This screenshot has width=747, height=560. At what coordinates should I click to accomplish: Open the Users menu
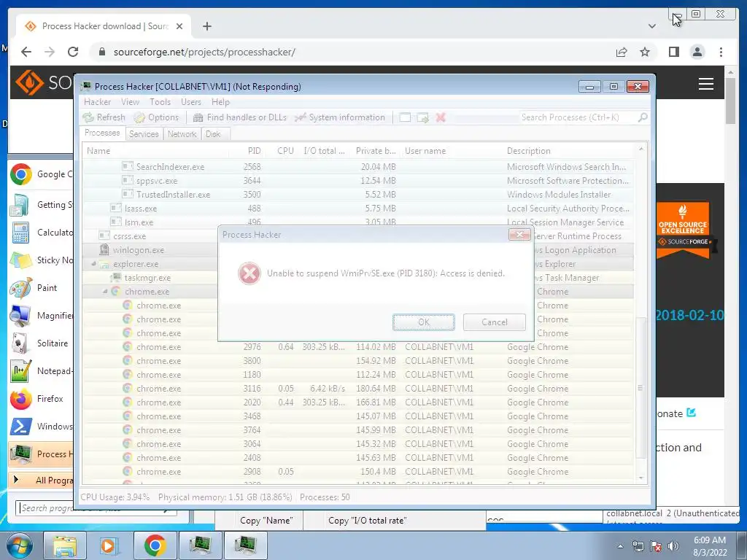tap(190, 102)
